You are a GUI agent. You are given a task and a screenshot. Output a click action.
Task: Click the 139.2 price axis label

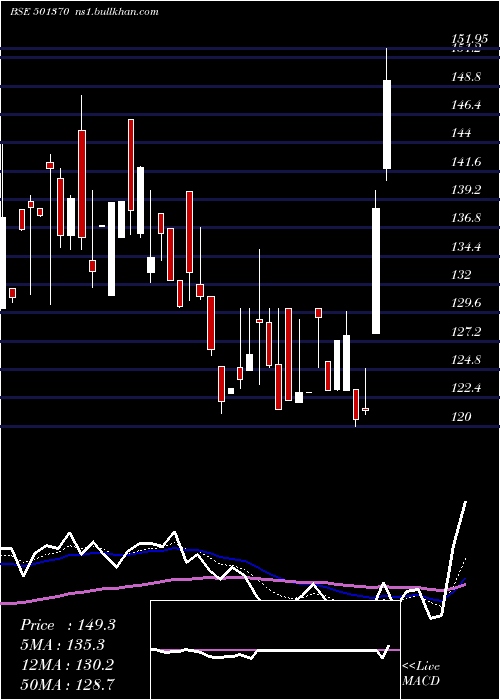466,190
